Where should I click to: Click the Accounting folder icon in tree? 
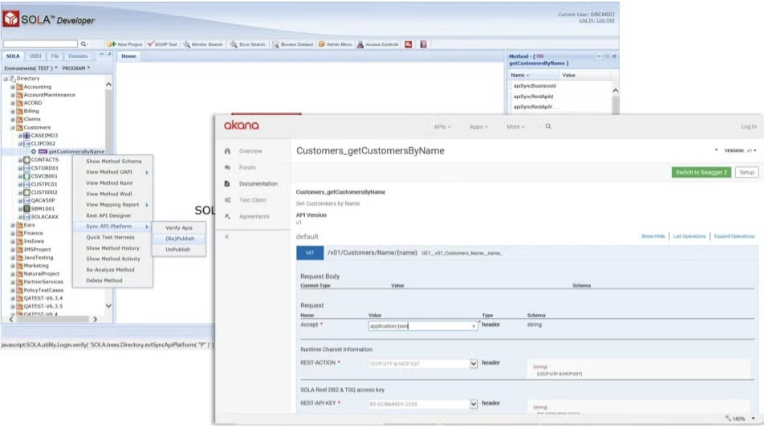(20, 87)
